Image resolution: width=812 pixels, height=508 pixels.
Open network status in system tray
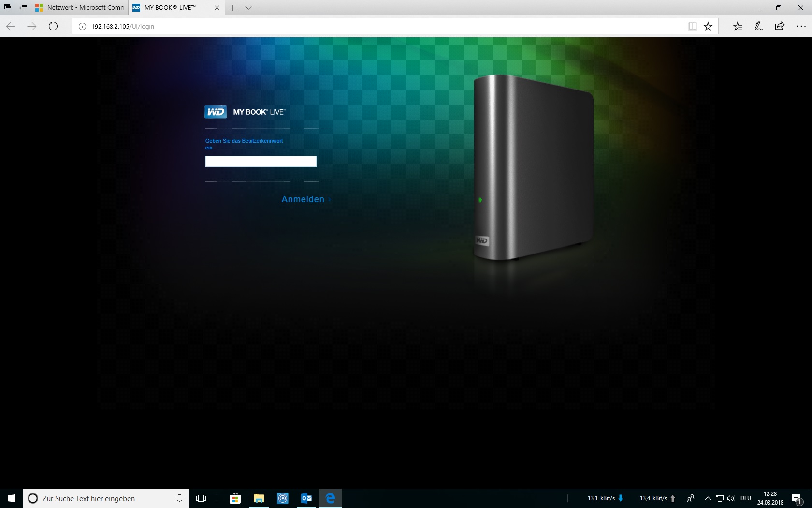[x=720, y=498]
